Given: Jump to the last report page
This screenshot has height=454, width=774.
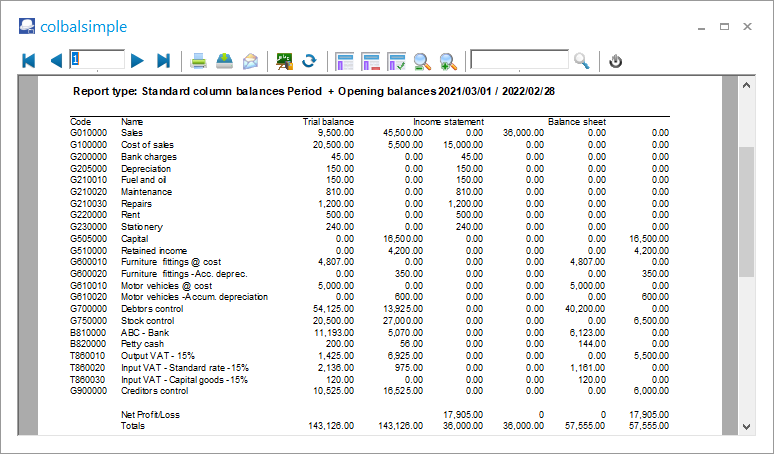Looking at the screenshot, I should (164, 61).
